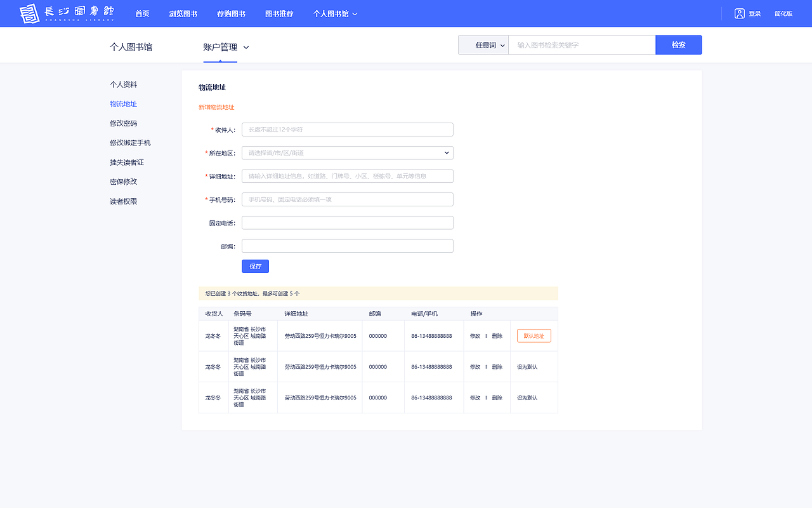Go to 荐购图书 page
The image size is (812, 508).
tap(231, 13)
